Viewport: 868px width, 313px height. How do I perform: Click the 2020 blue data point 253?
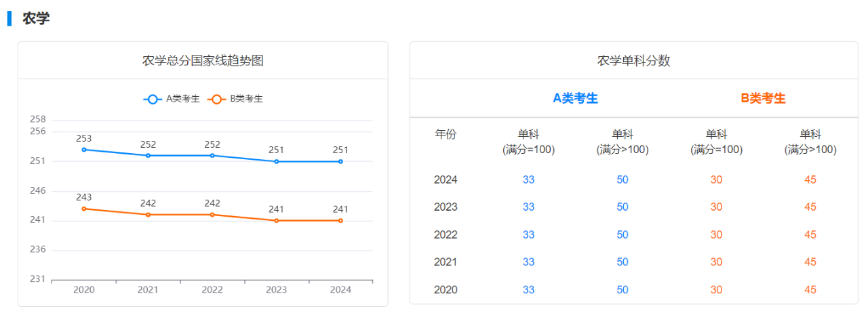pyautogui.click(x=84, y=150)
